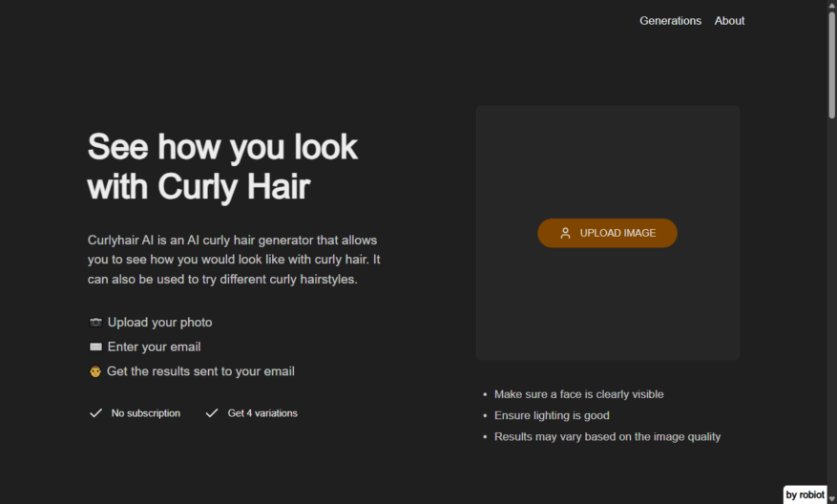Click the 'No subscription' label
This screenshot has width=837, height=504.
[146, 413]
